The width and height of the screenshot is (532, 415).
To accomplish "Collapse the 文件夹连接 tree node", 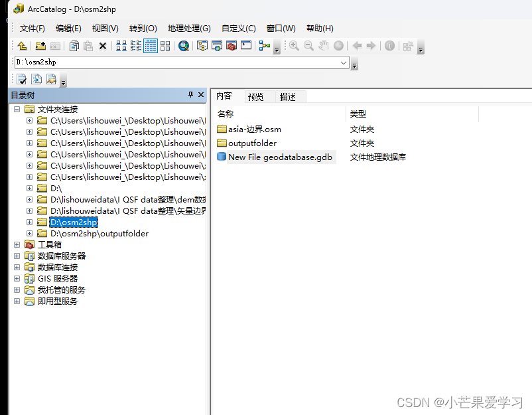I will click(17, 110).
